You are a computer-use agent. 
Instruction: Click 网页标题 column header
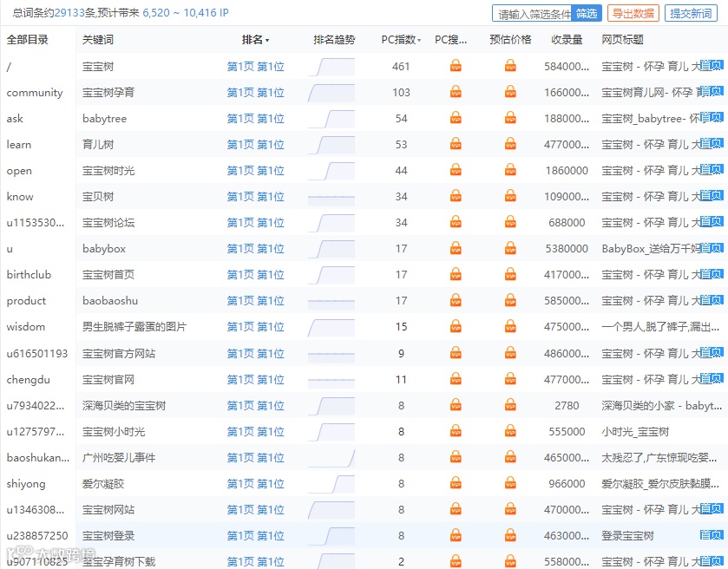click(623, 40)
